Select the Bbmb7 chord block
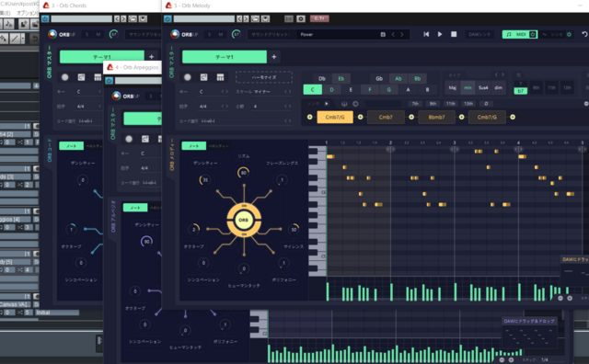589x364 pixels. (x=436, y=117)
